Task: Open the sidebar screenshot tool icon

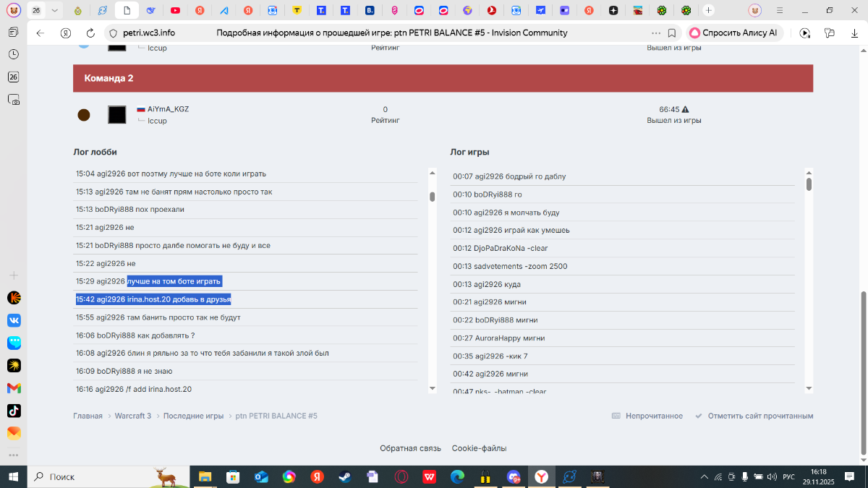Action: click(14, 100)
